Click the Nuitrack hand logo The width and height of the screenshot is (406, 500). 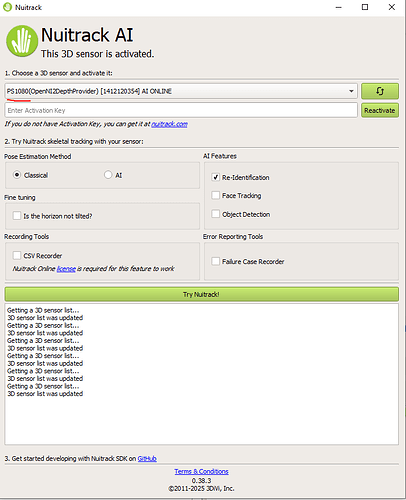22,41
